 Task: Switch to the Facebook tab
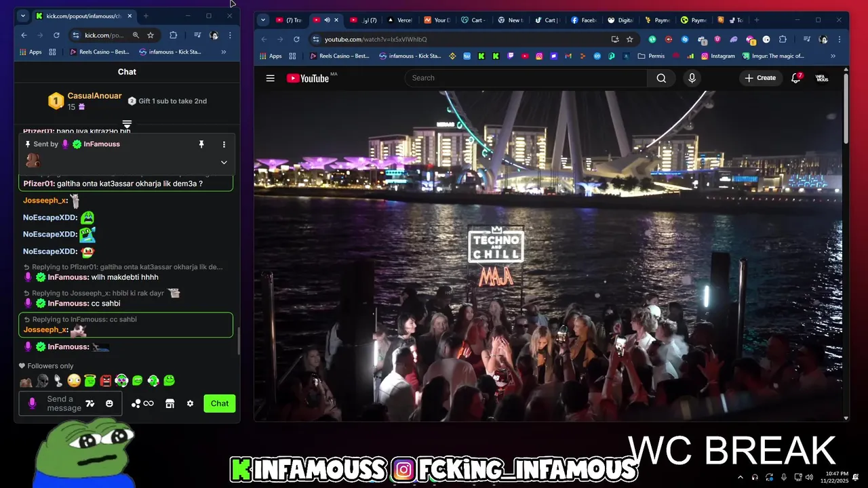(583, 20)
